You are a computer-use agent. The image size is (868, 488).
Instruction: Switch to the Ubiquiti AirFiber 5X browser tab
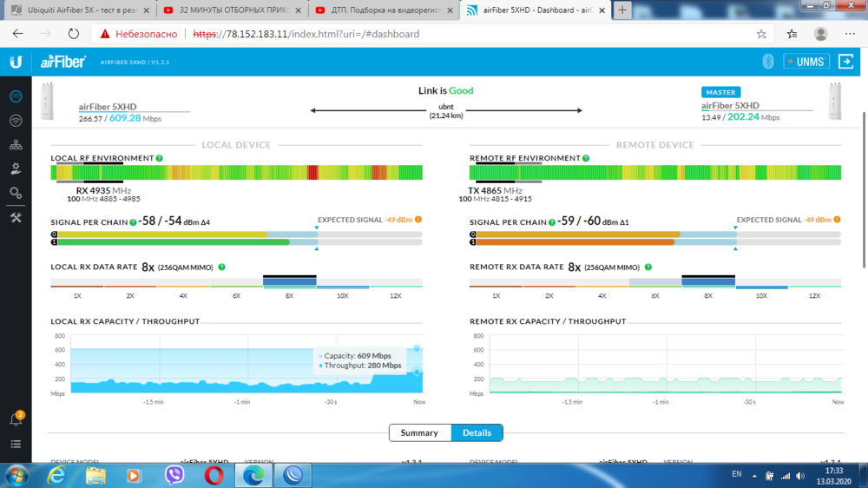tap(78, 10)
